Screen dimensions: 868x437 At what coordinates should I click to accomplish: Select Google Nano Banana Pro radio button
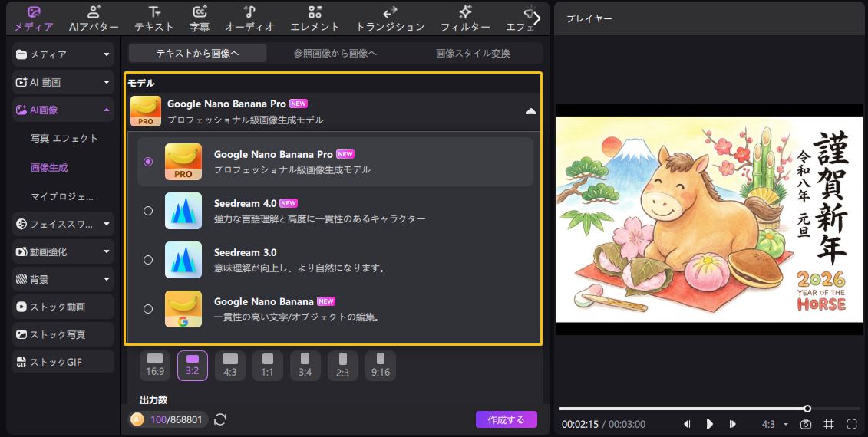(x=148, y=162)
